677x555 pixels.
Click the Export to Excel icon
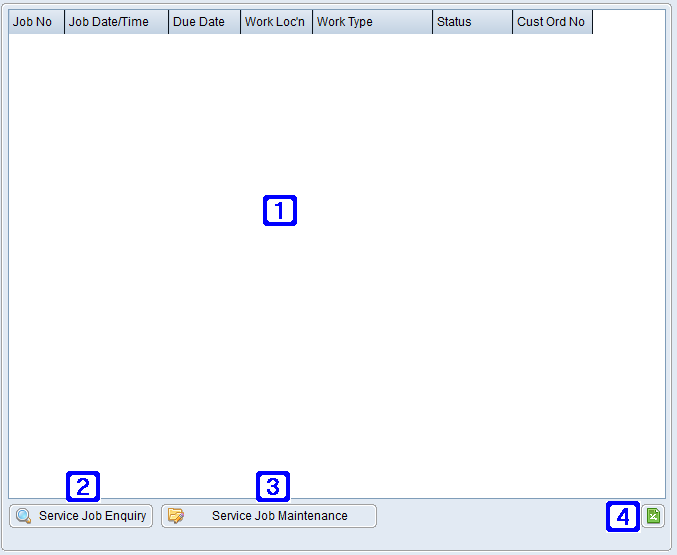click(653, 516)
